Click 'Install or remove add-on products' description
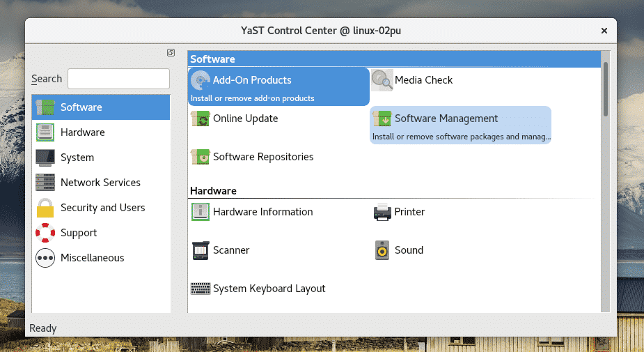Viewport: 644px width, 352px height. [252, 98]
